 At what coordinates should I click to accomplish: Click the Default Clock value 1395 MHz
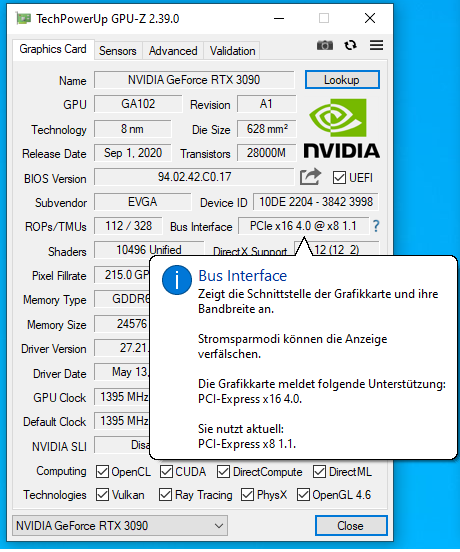pyautogui.click(x=122, y=421)
